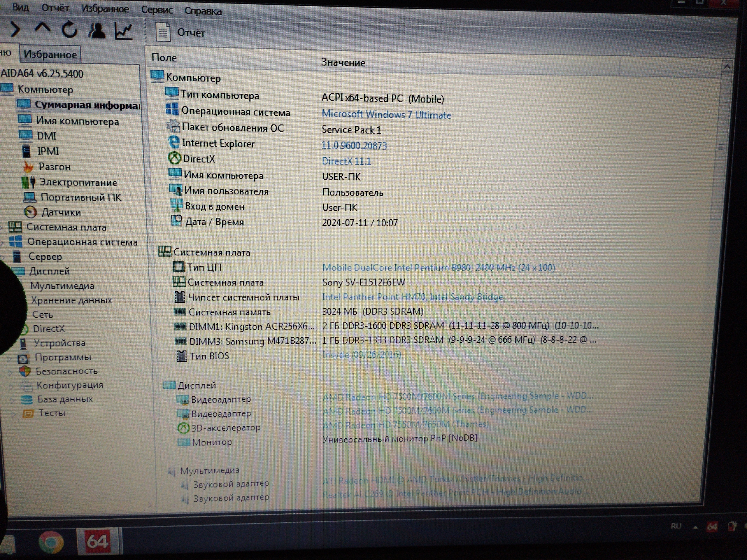Expand the Конфигурация tree node
Screen dimensions: 747x560
click(12, 386)
